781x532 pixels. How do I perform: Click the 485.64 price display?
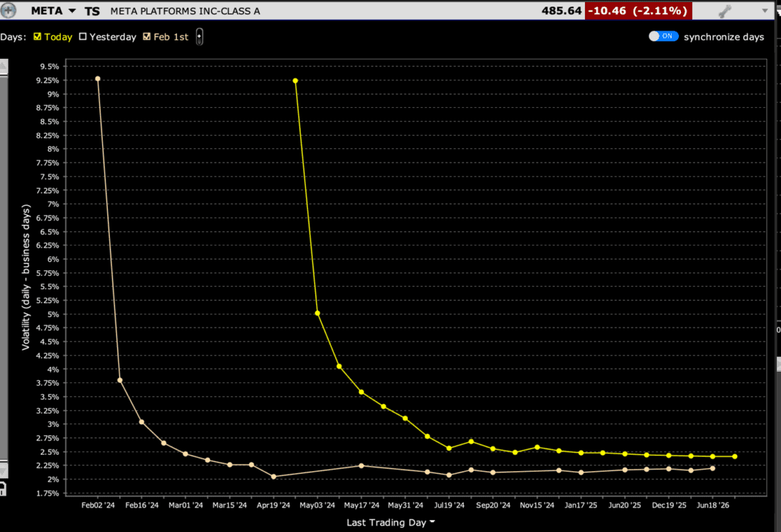(x=561, y=11)
